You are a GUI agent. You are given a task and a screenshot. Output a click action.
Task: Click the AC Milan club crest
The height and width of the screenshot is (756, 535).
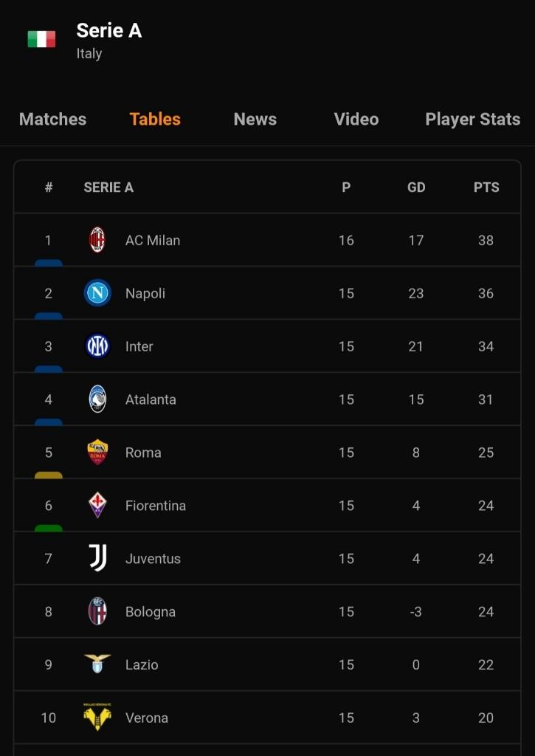click(97, 240)
